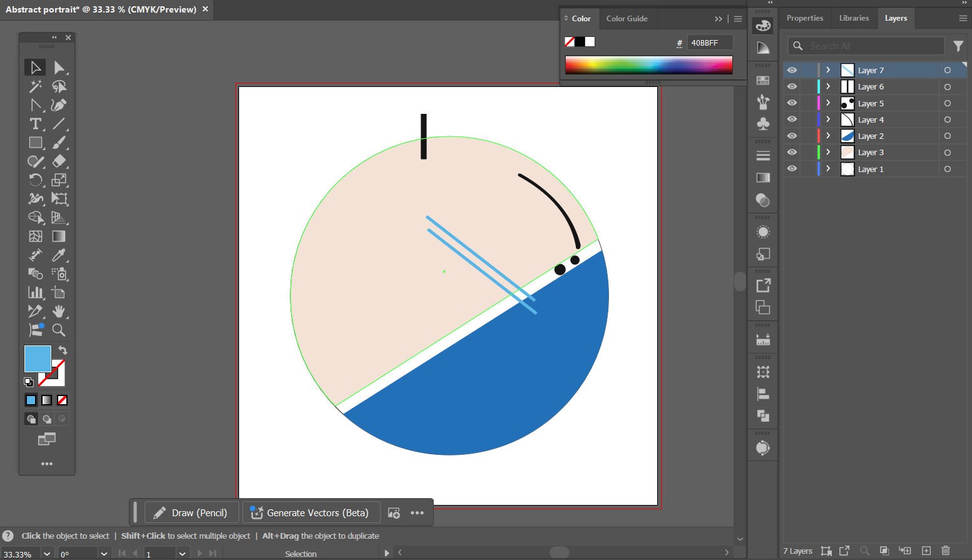The width and height of the screenshot is (972, 560).
Task: Expand Layer 6 contents
Action: (x=828, y=86)
